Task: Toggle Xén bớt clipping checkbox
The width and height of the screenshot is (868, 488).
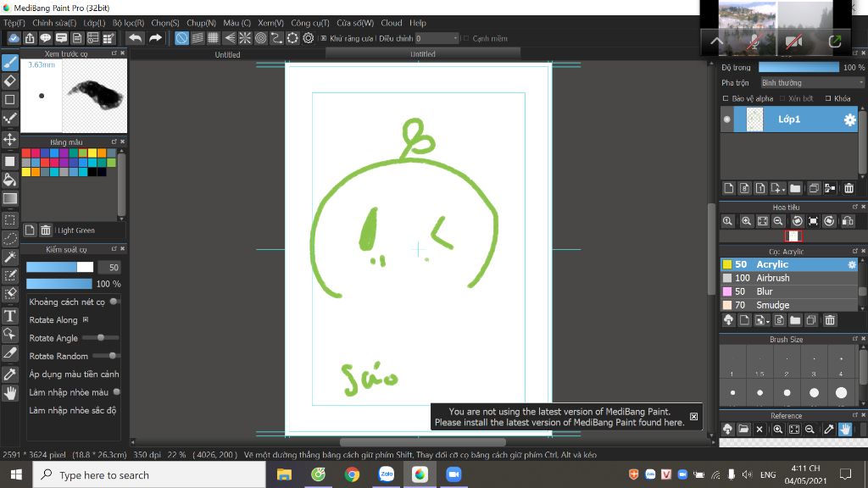Action: click(x=782, y=98)
